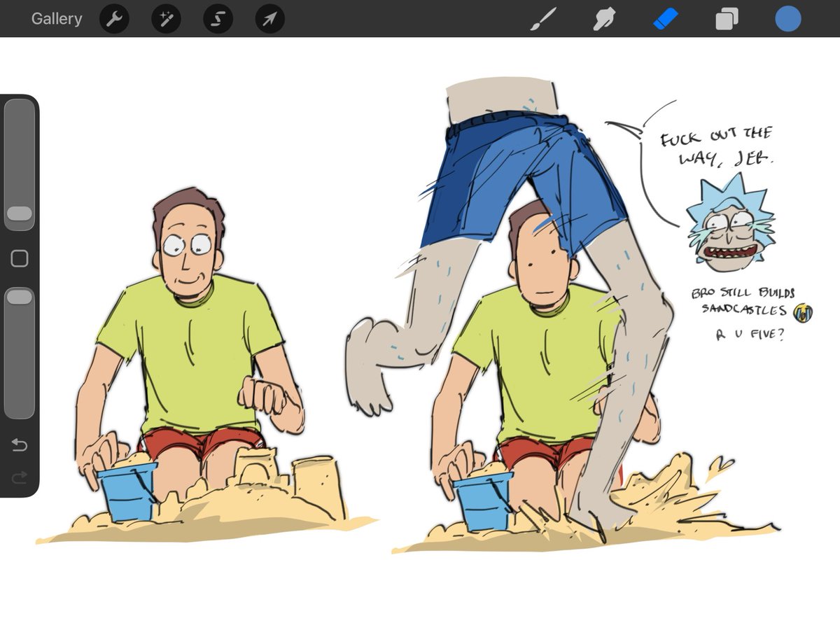
Task: Select the Brush paint tool
Action: coord(542,19)
